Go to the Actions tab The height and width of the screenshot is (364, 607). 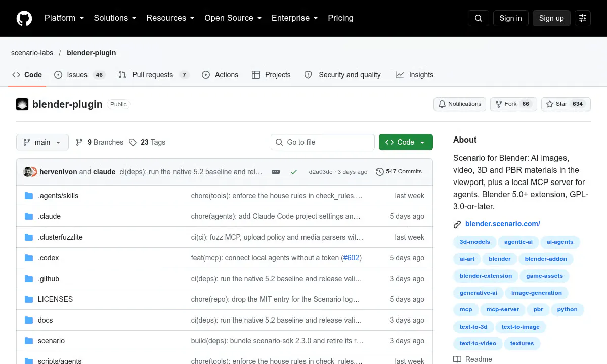[220, 75]
